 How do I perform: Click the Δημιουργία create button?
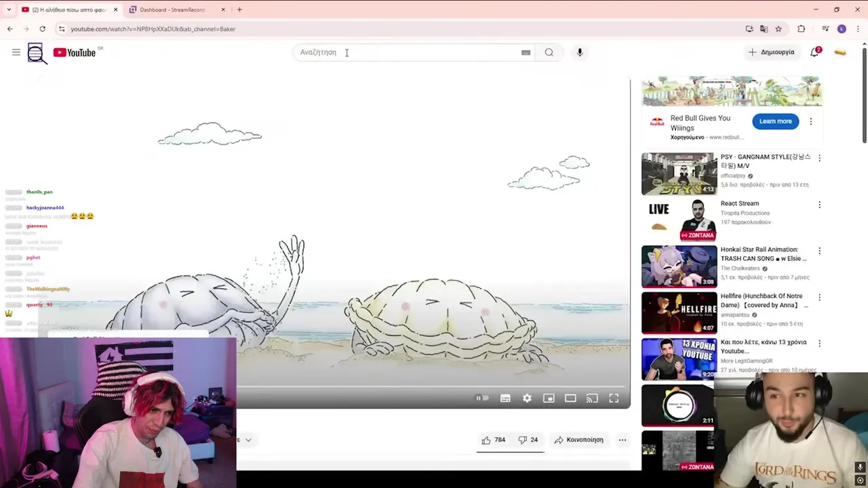point(771,52)
